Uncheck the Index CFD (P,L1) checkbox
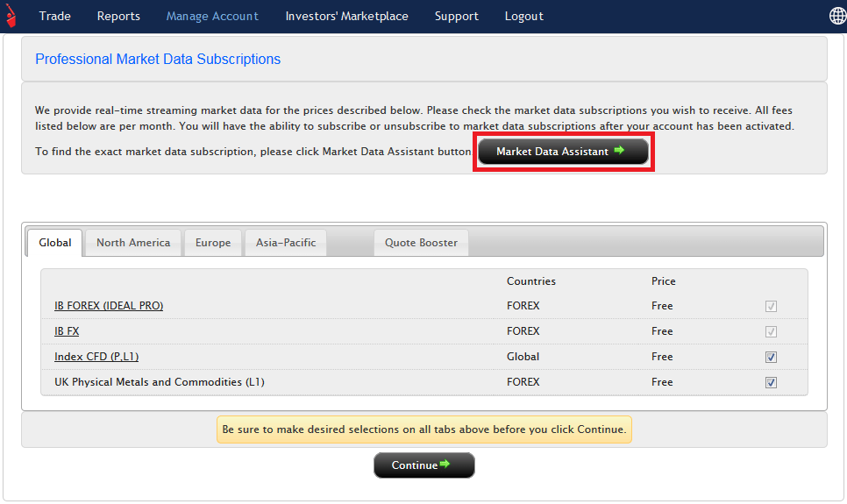Viewport: 847px width, 504px height. [771, 357]
